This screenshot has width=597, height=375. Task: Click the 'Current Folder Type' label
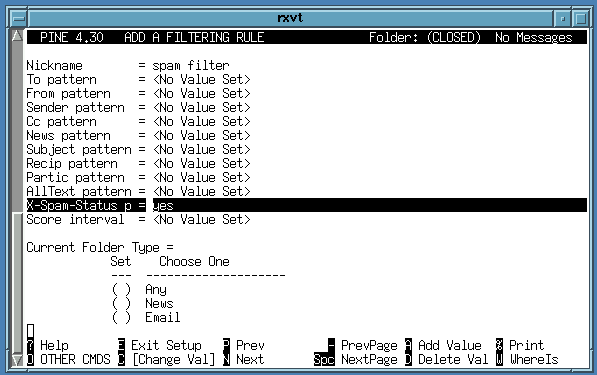point(93,248)
